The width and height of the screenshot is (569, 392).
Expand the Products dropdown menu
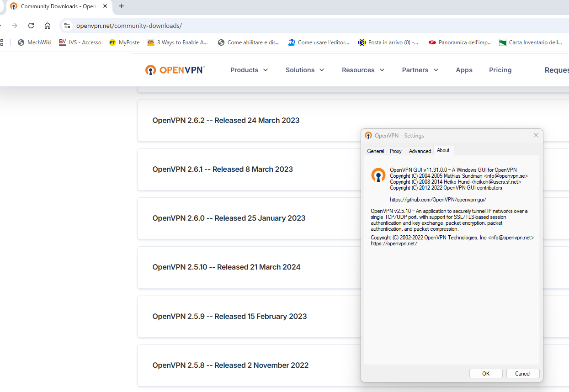[x=249, y=70]
